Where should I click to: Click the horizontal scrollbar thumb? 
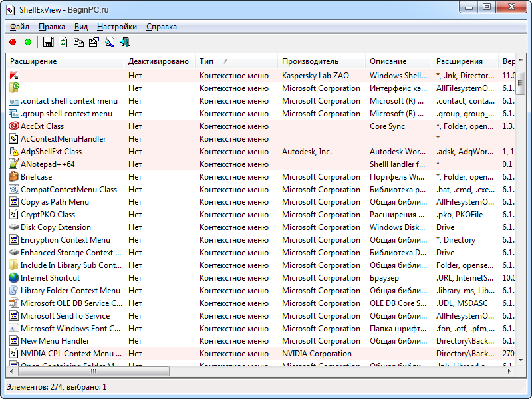[94, 371]
